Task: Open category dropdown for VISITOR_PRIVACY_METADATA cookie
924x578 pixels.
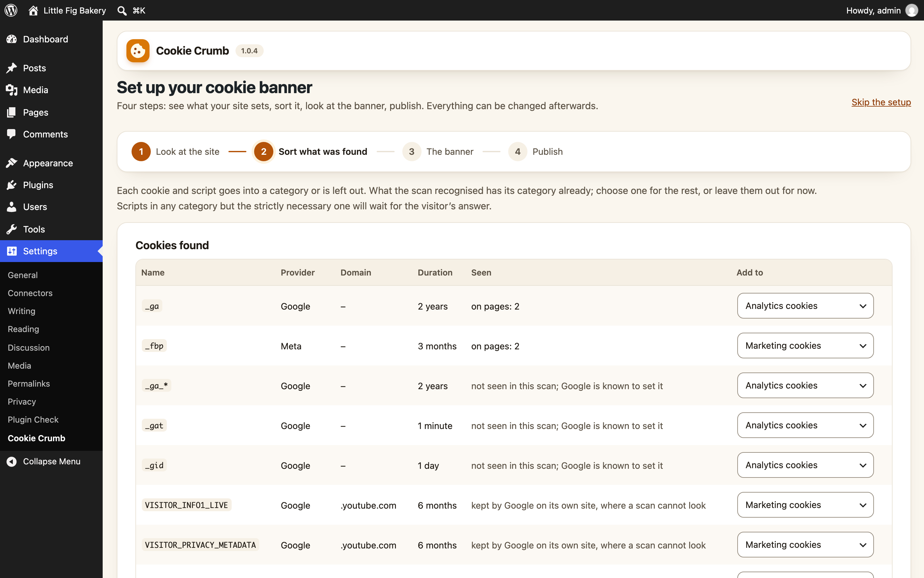Action: (805, 544)
